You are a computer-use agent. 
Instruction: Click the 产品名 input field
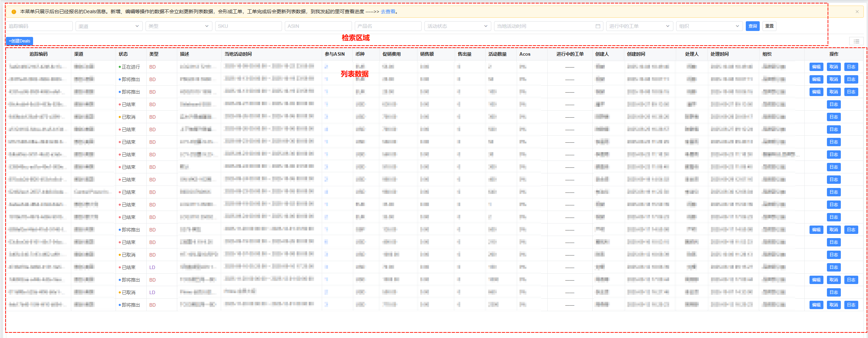pyautogui.click(x=388, y=26)
